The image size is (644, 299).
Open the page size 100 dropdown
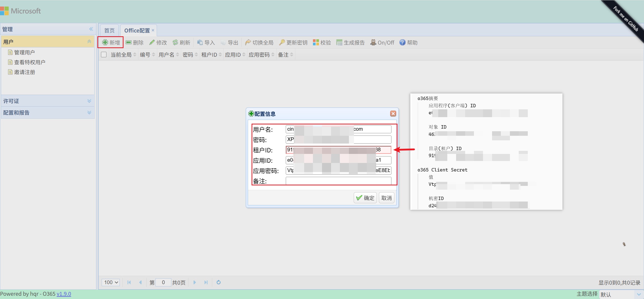(x=111, y=282)
